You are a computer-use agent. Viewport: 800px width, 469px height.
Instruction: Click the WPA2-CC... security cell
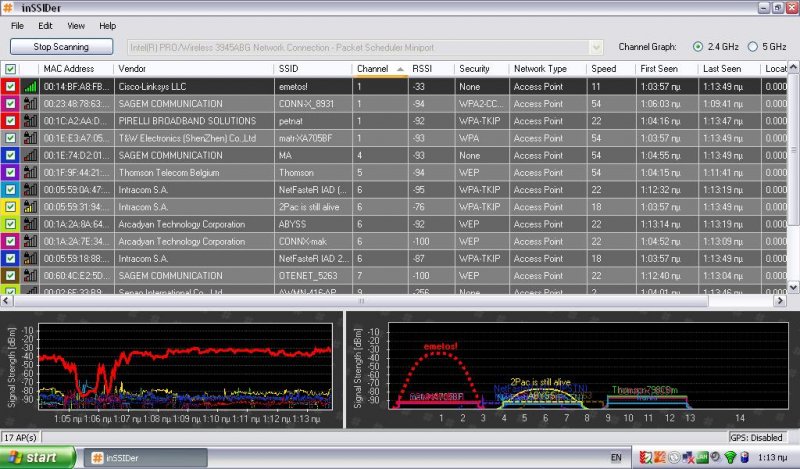(482, 104)
